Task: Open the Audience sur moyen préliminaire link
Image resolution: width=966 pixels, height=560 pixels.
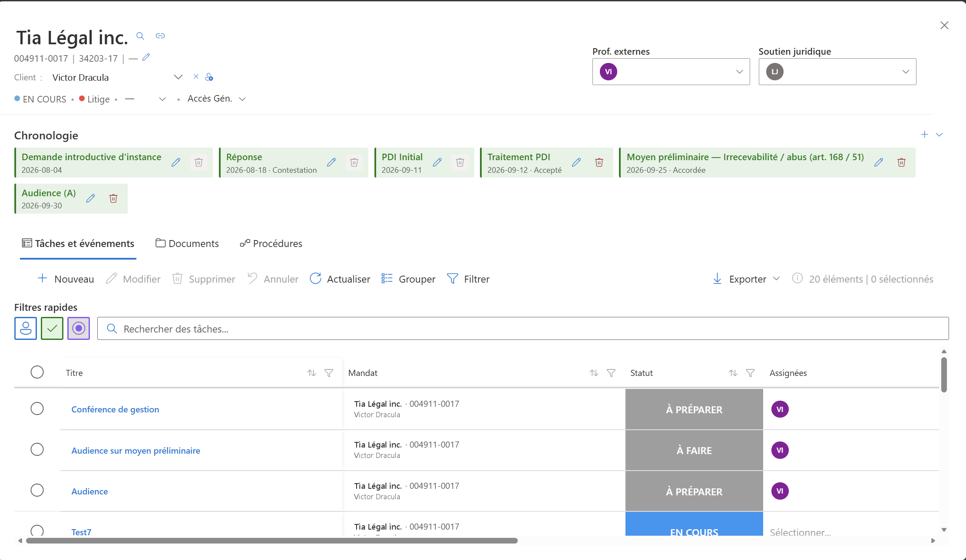Action: click(x=136, y=451)
